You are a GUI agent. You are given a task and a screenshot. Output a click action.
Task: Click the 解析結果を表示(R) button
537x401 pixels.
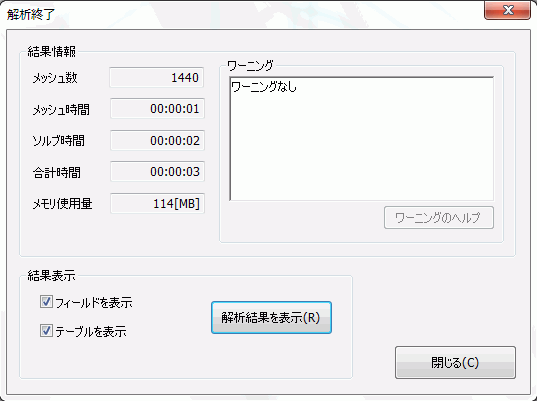click(x=271, y=317)
